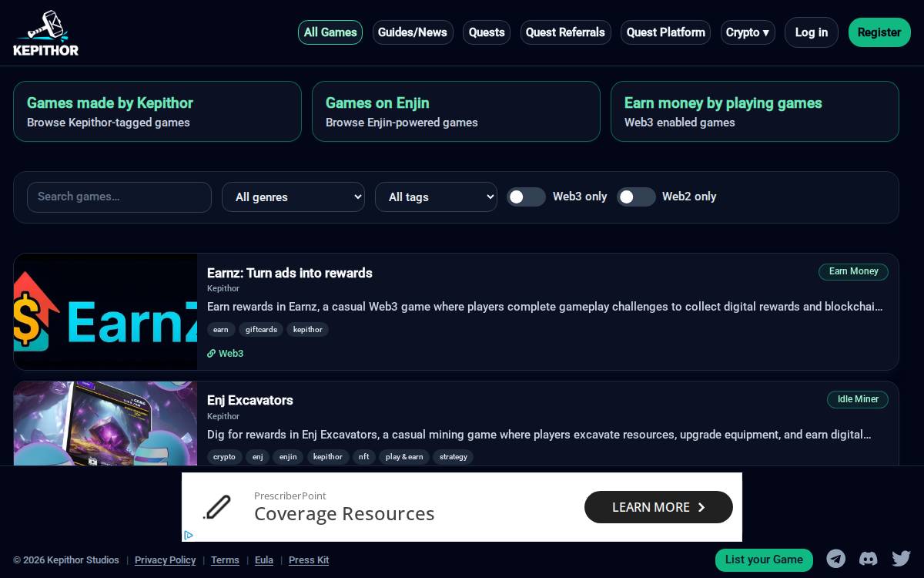Click the crypto tag on Enj Excavators
The height and width of the screenshot is (578, 924).
225,457
